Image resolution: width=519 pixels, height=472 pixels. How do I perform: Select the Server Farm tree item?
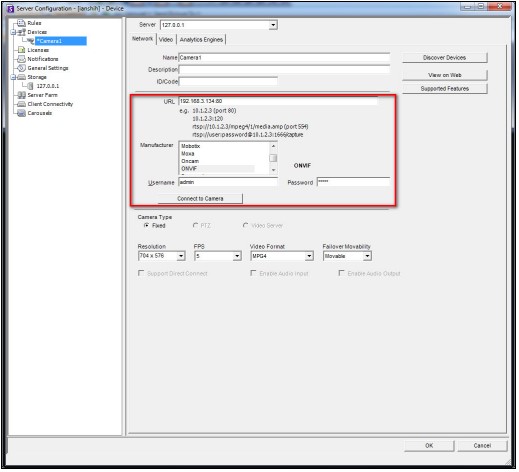(x=42, y=95)
